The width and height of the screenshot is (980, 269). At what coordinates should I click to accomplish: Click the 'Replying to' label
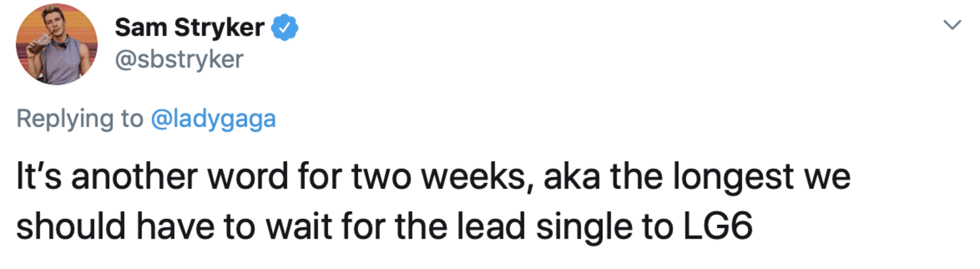click(79, 120)
